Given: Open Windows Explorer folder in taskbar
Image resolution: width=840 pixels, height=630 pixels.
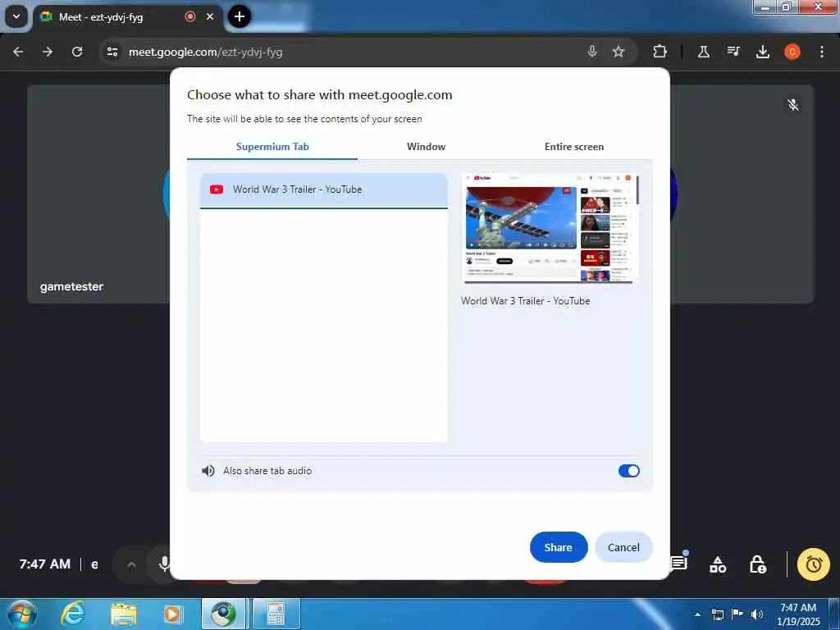Looking at the screenshot, I should 124,614.
